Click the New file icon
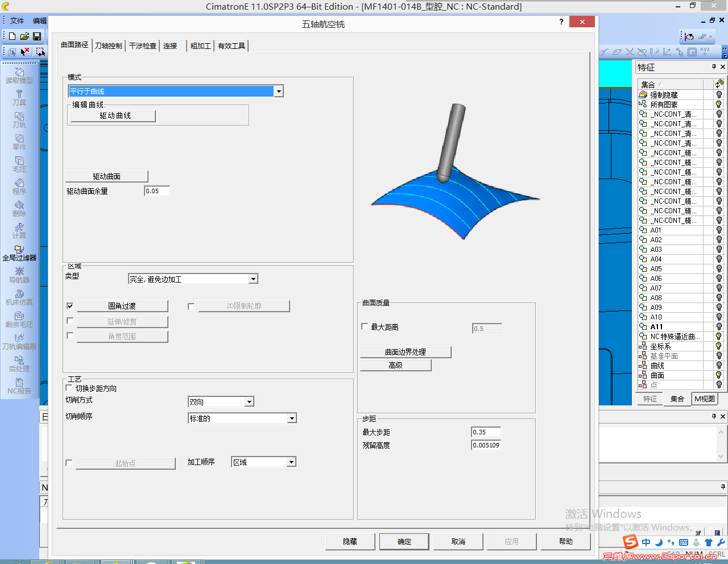This screenshot has width=728, height=564. (x=12, y=36)
